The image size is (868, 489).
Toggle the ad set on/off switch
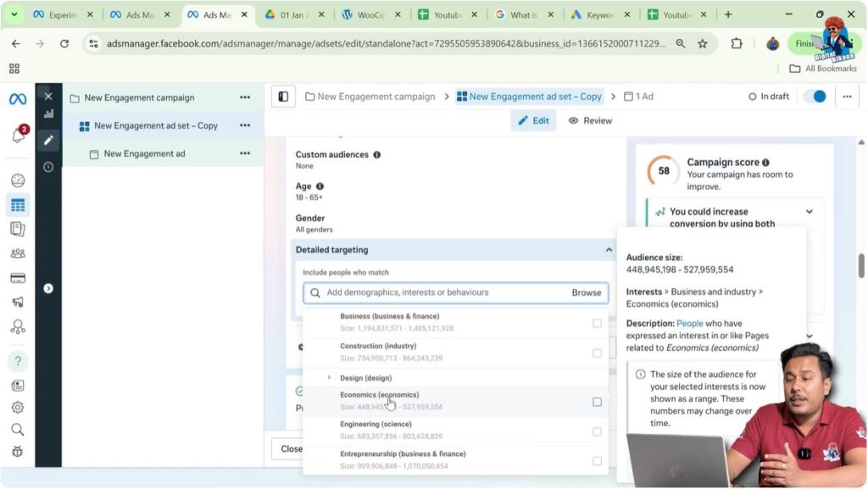(x=815, y=97)
